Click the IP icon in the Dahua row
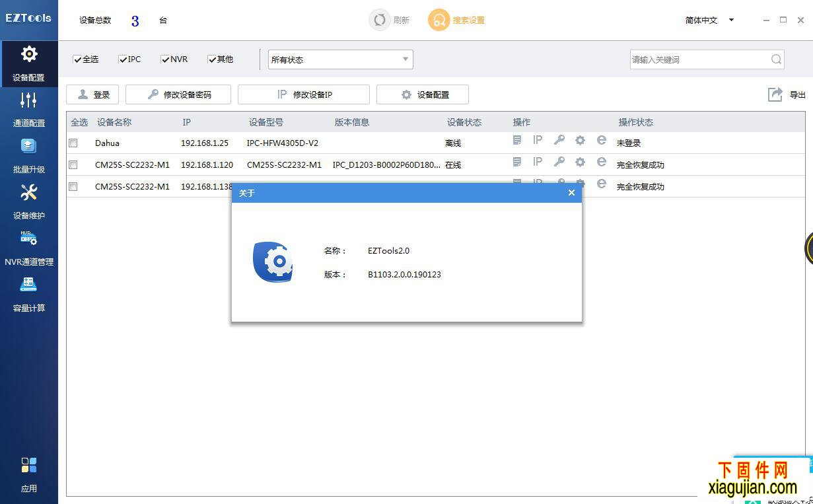The width and height of the screenshot is (813, 504). click(538, 140)
